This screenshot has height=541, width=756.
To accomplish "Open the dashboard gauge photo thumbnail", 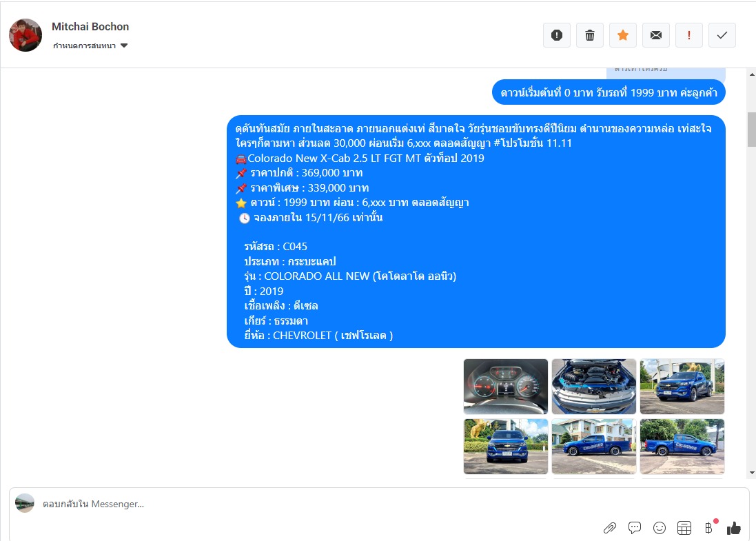I will click(506, 387).
